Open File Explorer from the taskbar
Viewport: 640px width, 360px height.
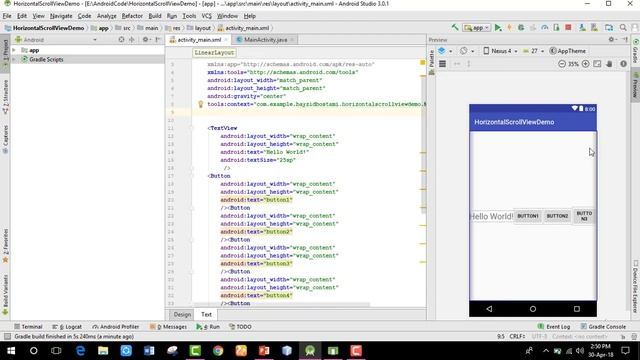(x=103, y=351)
